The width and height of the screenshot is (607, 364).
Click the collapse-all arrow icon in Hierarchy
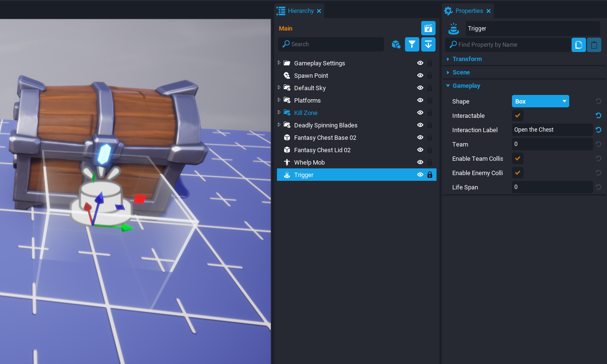click(x=428, y=44)
